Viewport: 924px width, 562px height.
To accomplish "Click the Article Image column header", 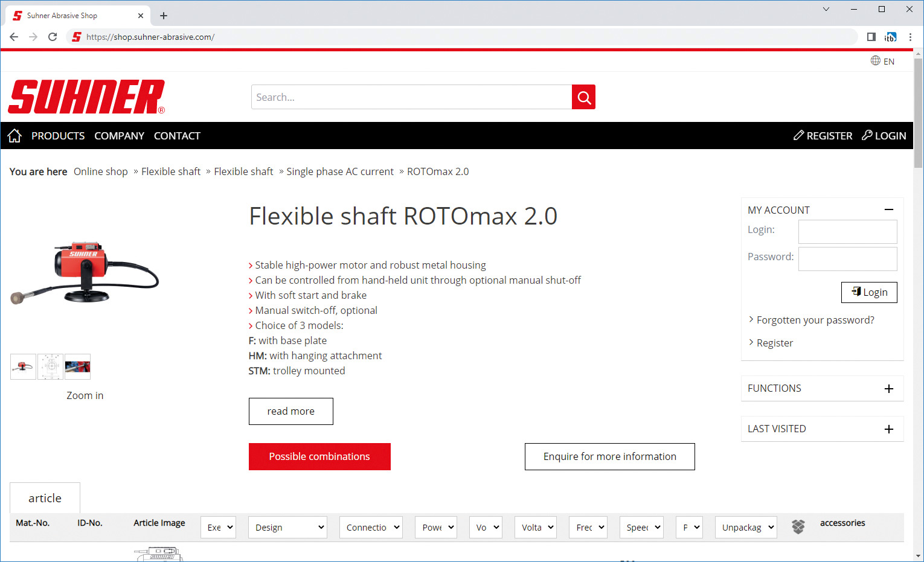I will coord(159,523).
